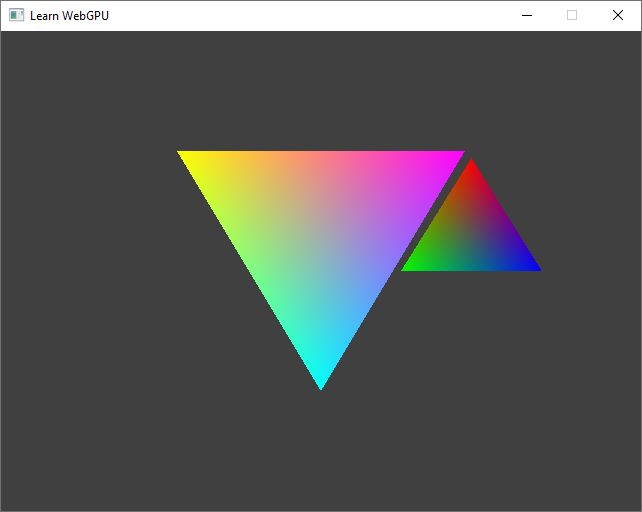
Task: Click the middle of the large triangle's top edge
Action: (x=321, y=155)
